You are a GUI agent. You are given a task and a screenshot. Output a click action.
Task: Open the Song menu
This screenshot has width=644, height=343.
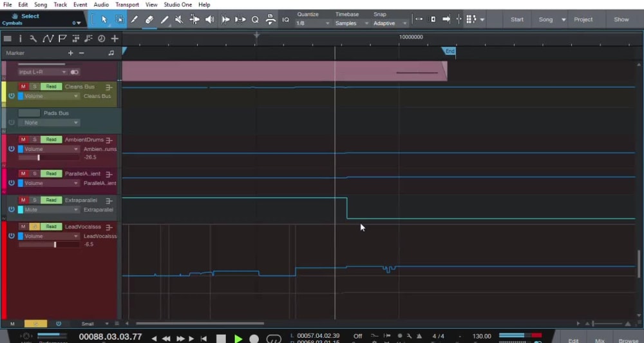(x=40, y=5)
